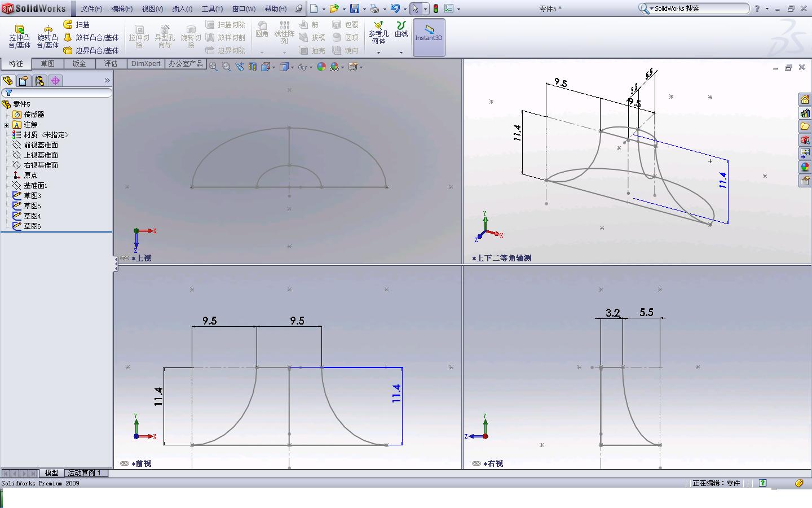Click the Rebuild traffic light icon
Viewport: 812px width, 508px height.
tap(436, 8)
